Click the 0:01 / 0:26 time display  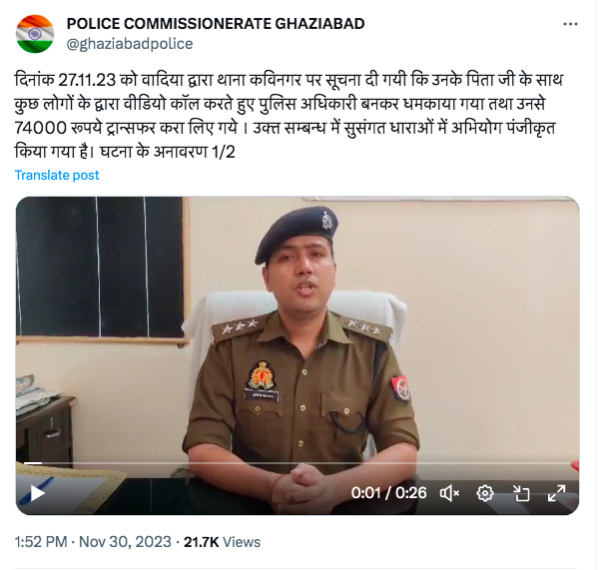tap(388, 493)
